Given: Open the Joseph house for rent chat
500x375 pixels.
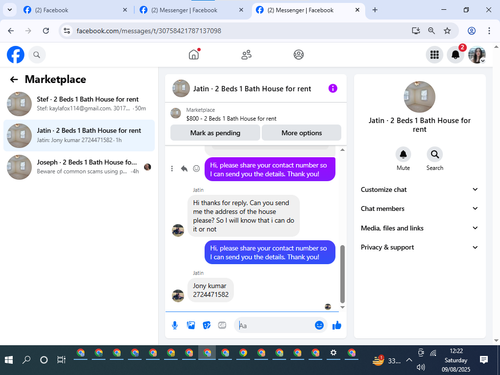Looking at the screenshot, I should click(x=79, y=167).
